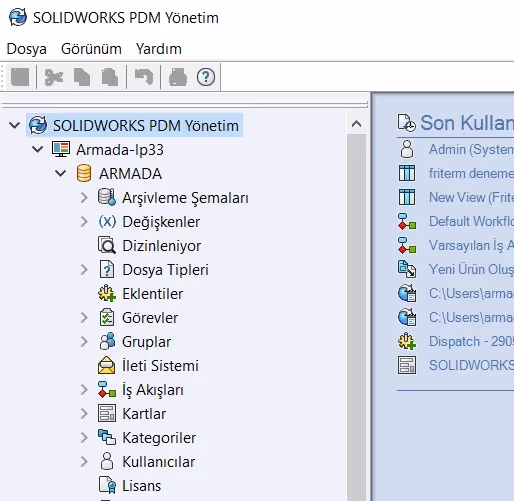Expand the Kategoriler node
514x501 pixels.
point(84,438)
